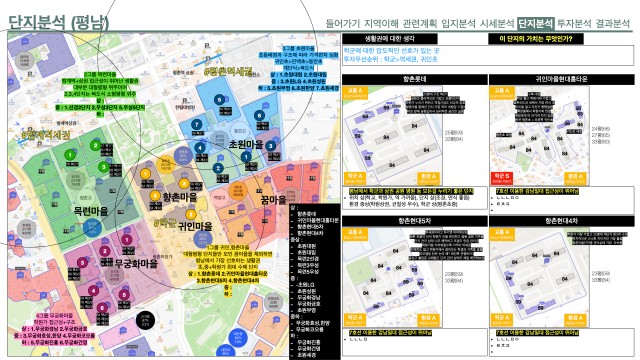
Task: Jump to the 결과분석 tab
Action: click(613, 23)
